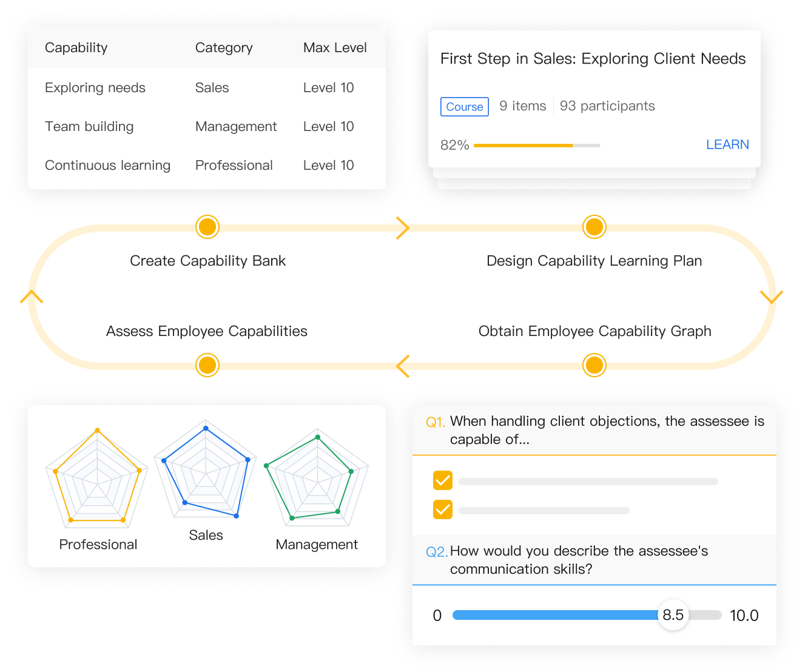
Task: Open the Q2 communication skills section header
Action: pos(594,560)
